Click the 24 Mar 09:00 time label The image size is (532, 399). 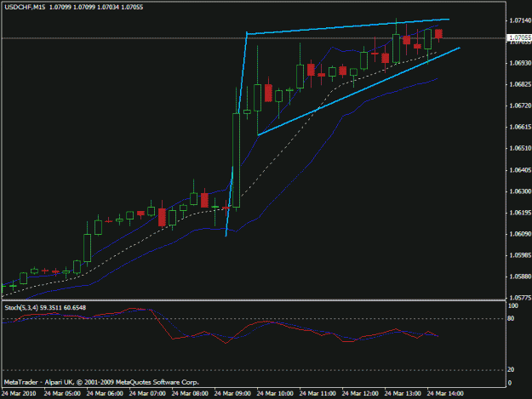[x=232, y=394]
